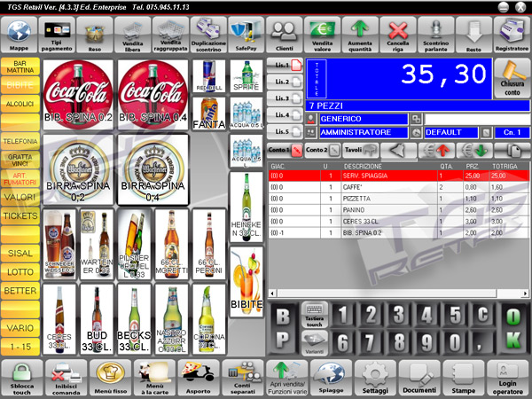Click Inibisci comanda printer icon
The width and height of the screenshot is (532, 399).
pyautogui.click(x=66, y=378)
